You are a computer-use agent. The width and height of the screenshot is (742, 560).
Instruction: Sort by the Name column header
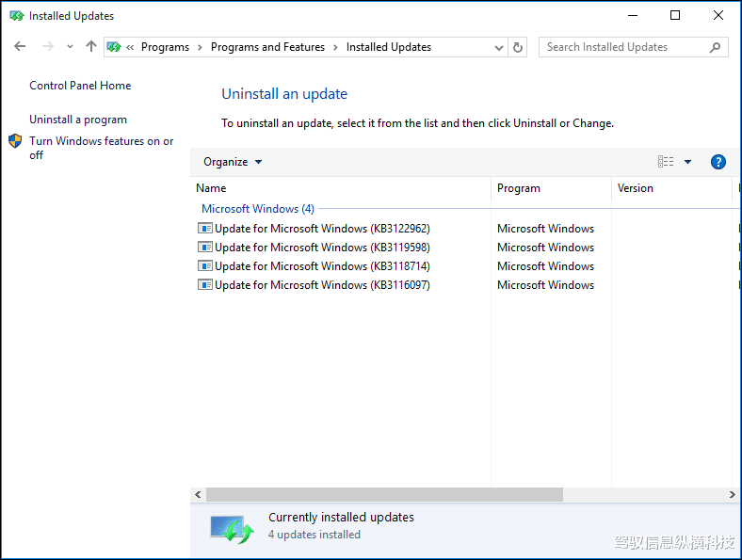212,188
